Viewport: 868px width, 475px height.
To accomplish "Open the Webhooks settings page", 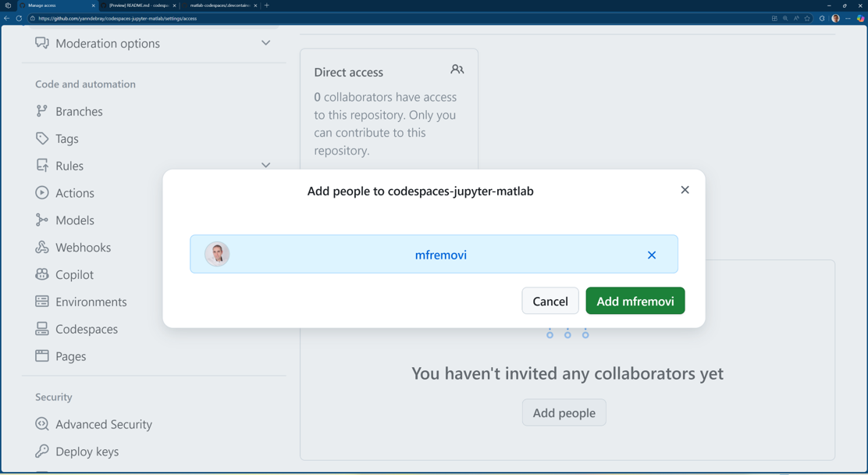I will point(83,248).
